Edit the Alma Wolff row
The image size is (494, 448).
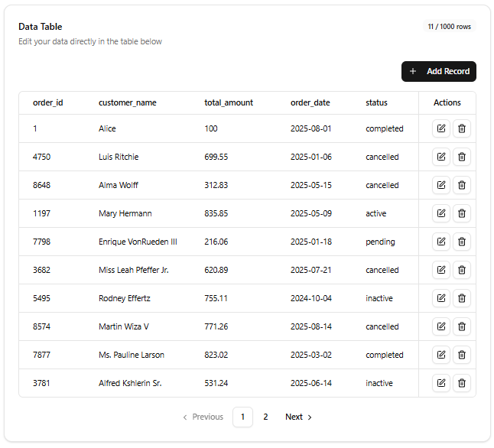(x=441, y=185)
